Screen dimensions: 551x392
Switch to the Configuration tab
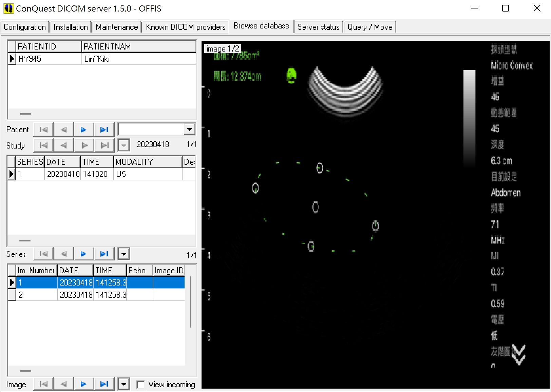tap(25, 27)
